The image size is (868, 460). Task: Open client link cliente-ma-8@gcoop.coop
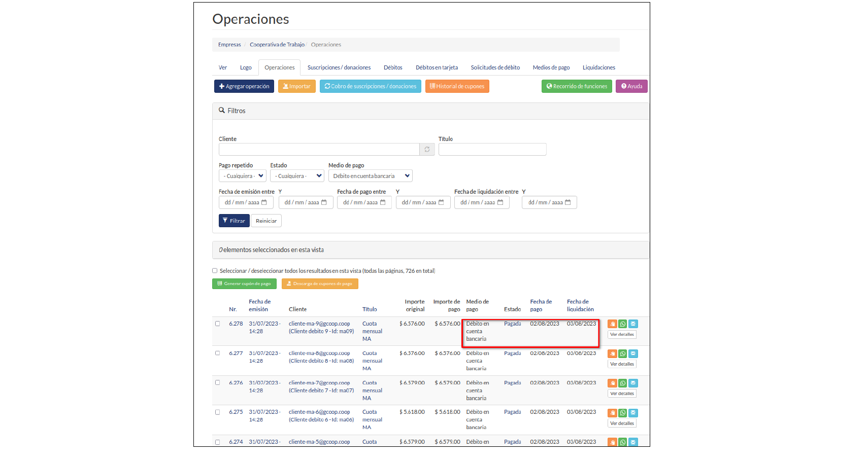click(319, 353)
